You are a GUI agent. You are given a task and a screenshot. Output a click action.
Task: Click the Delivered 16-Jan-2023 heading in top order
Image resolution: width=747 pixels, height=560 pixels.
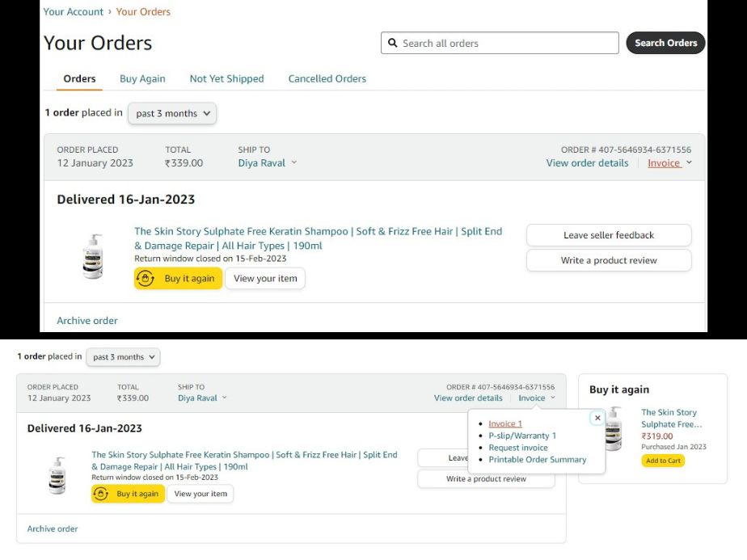[126, 199]
